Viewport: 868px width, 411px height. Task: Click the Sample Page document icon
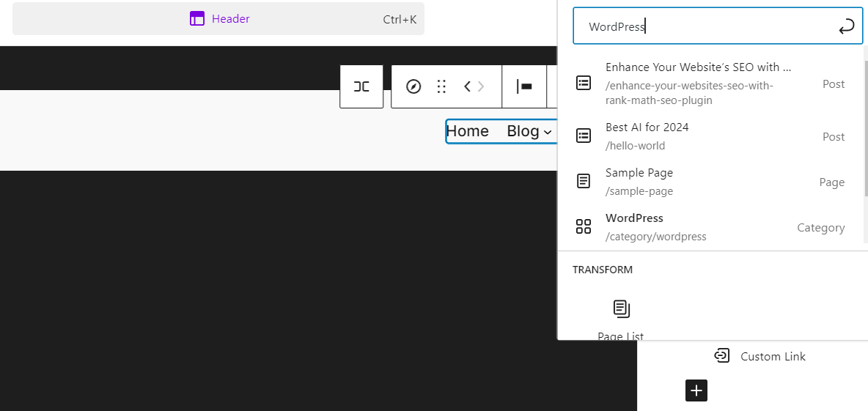click(584, 181)
